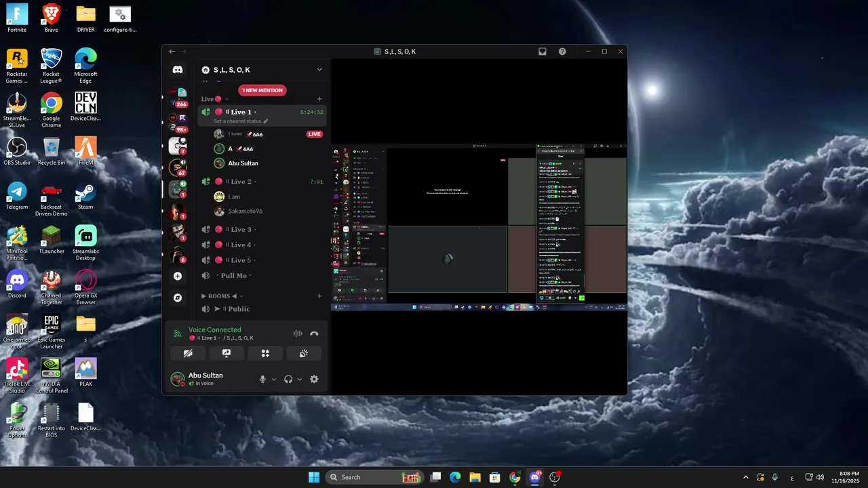Expand microphone input options chevron

tap(274, 380)
